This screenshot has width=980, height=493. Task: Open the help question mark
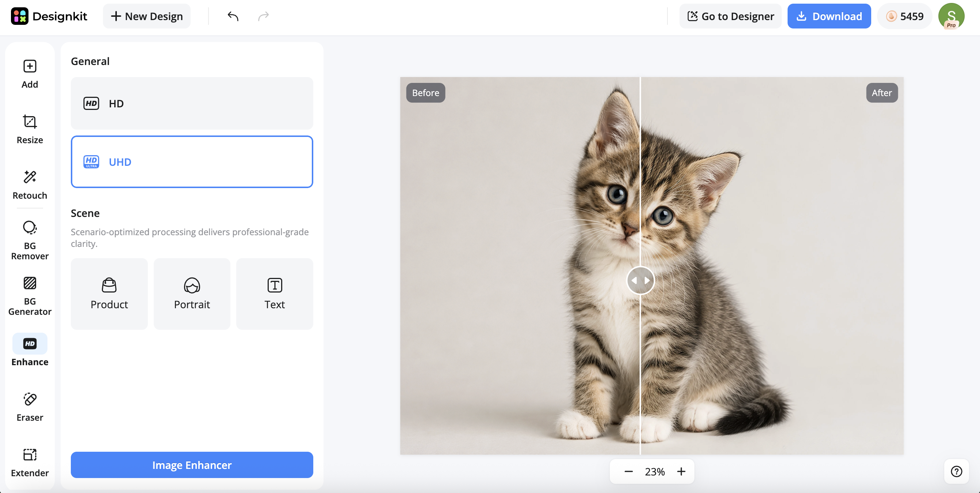click(x=956, y=471)
